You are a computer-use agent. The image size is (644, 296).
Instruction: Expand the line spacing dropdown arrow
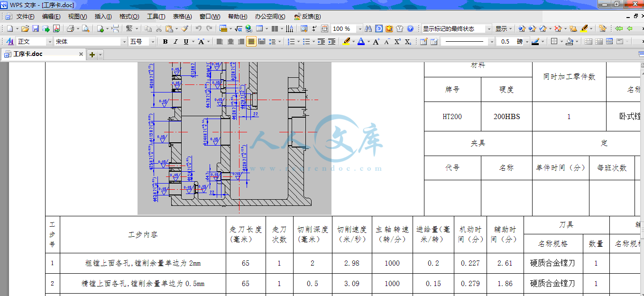point(279,42)
